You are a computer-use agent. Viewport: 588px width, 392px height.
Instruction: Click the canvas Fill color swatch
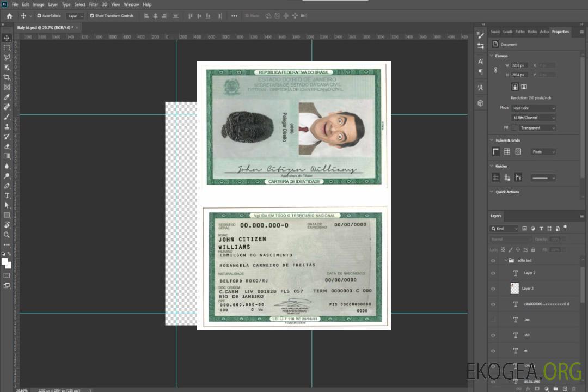pyautogui.click(x=514, y=128)
